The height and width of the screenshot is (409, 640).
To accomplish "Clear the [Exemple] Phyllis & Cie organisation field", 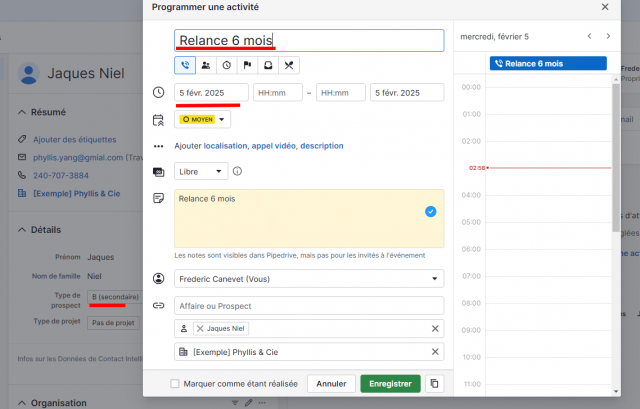I will 435,352.
